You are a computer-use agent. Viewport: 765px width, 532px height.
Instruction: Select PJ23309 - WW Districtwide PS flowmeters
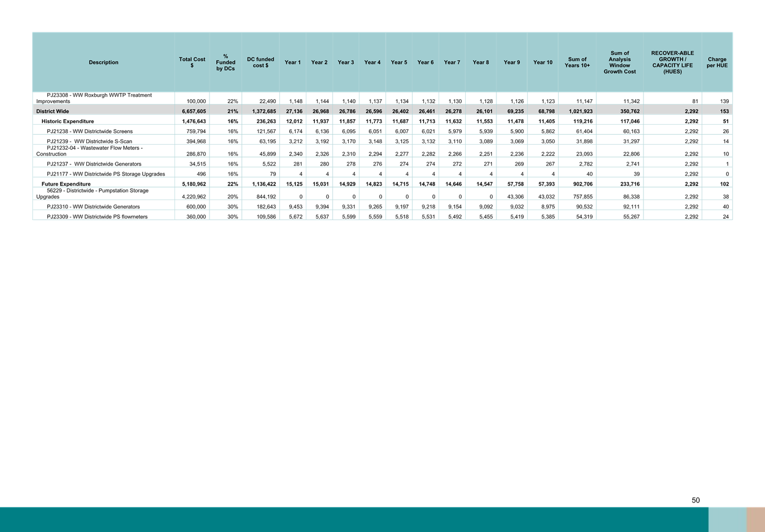pyautogui.click(x=98, y=217)
